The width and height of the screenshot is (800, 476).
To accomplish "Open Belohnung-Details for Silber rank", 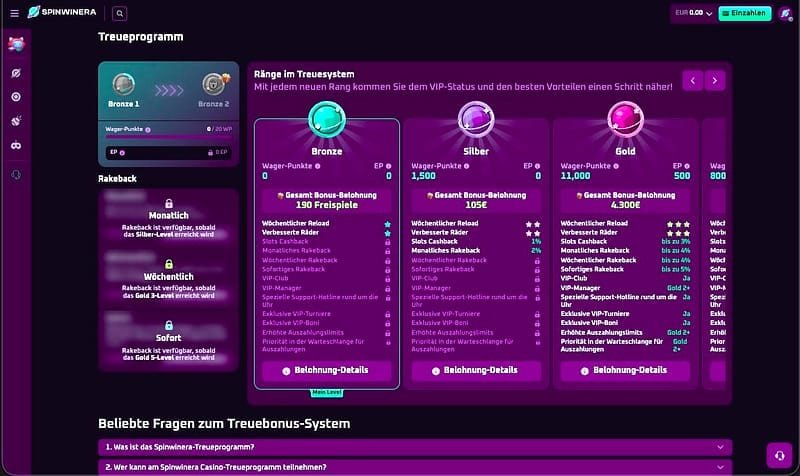I will [x=476, y=370].
